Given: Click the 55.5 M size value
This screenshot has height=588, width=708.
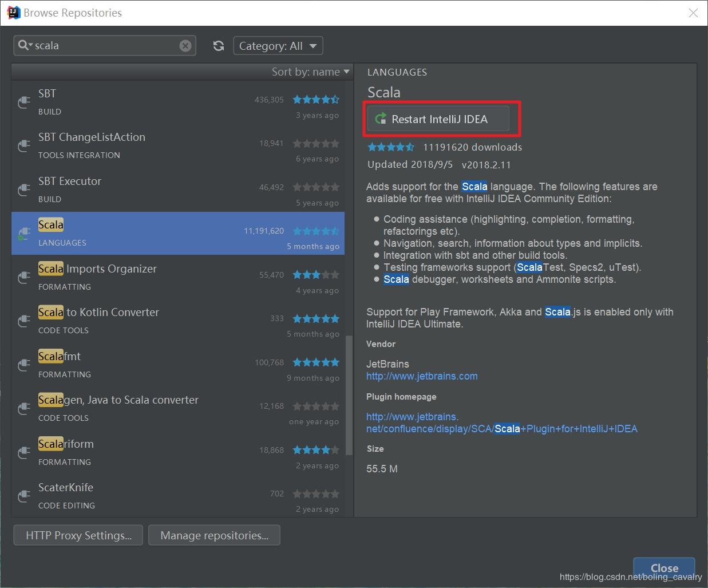Looking at the screenshot, I should coord(382,469).
